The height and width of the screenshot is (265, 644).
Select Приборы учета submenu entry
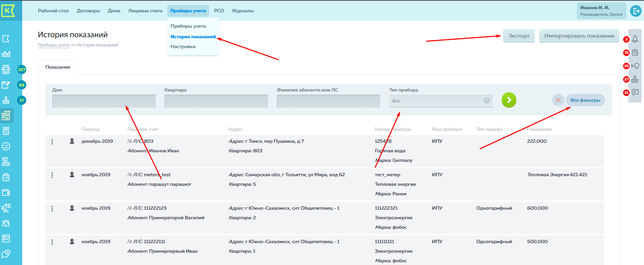click(x=188, y=26)
